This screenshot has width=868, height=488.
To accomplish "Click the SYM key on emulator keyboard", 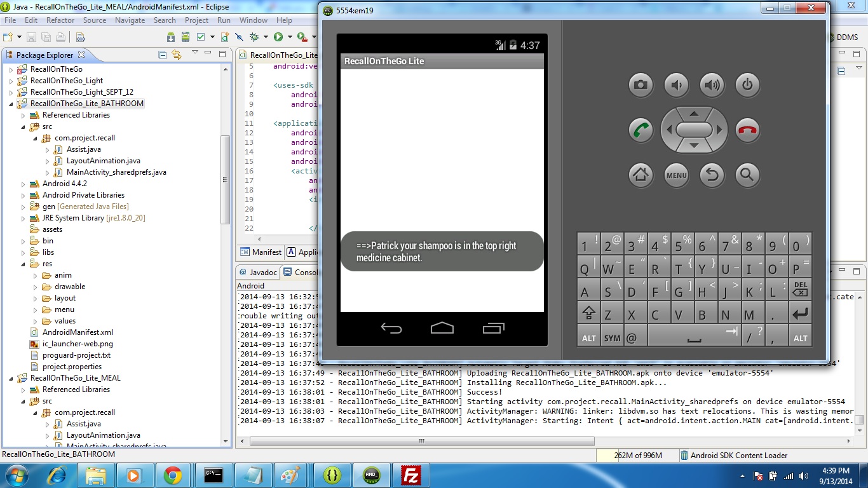I will tap(612, 336).
